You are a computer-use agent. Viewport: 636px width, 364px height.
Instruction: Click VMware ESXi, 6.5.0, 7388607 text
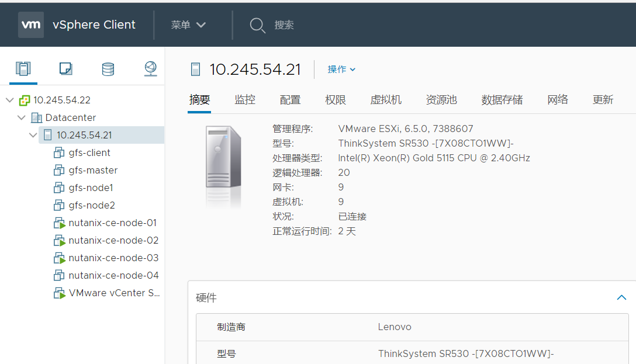(406, 129)
